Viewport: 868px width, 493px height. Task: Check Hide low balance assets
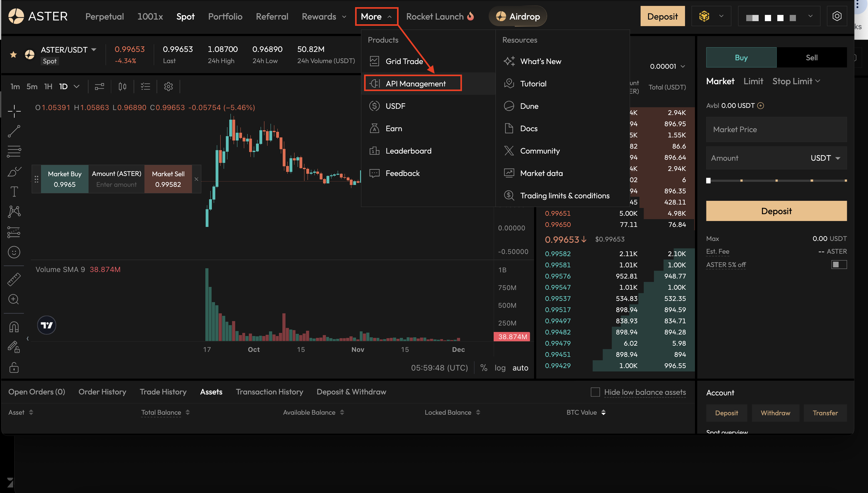[x=595, y=392]
